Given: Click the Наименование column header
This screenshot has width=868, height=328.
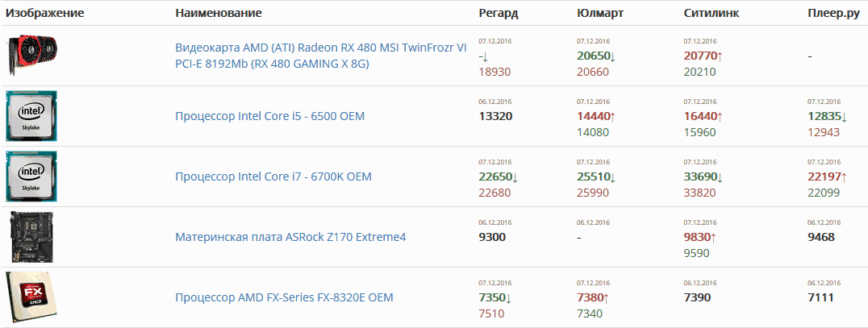Looking at the screenshot, I should pos(218,14).
